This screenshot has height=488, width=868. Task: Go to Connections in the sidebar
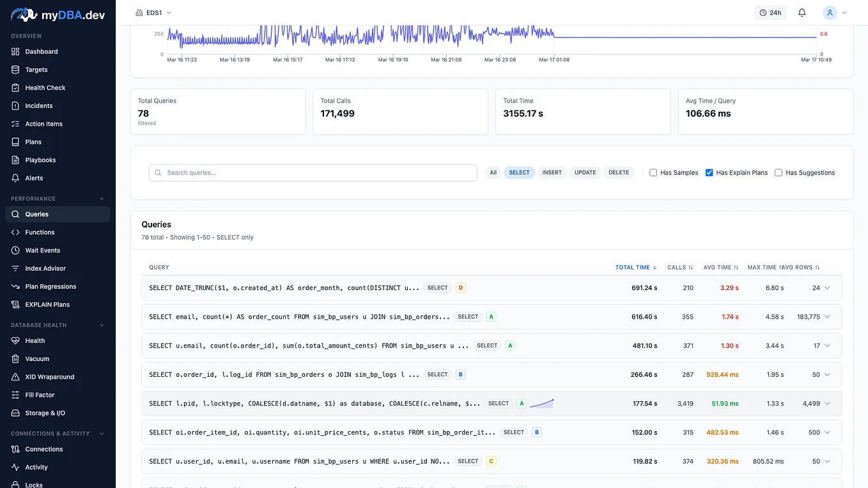click(x=58, y=450)
